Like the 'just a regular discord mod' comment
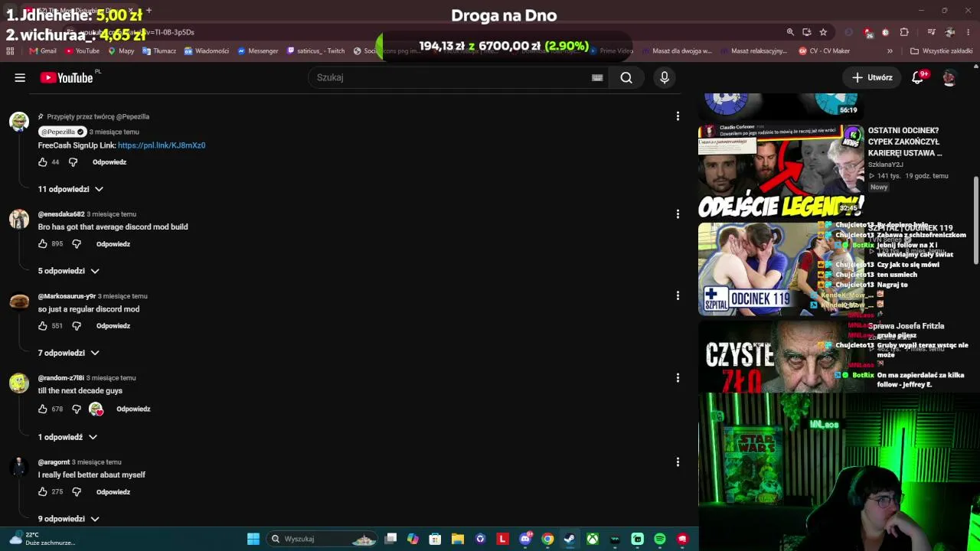This screenshot has width=980, height=551. pos(43,326)
